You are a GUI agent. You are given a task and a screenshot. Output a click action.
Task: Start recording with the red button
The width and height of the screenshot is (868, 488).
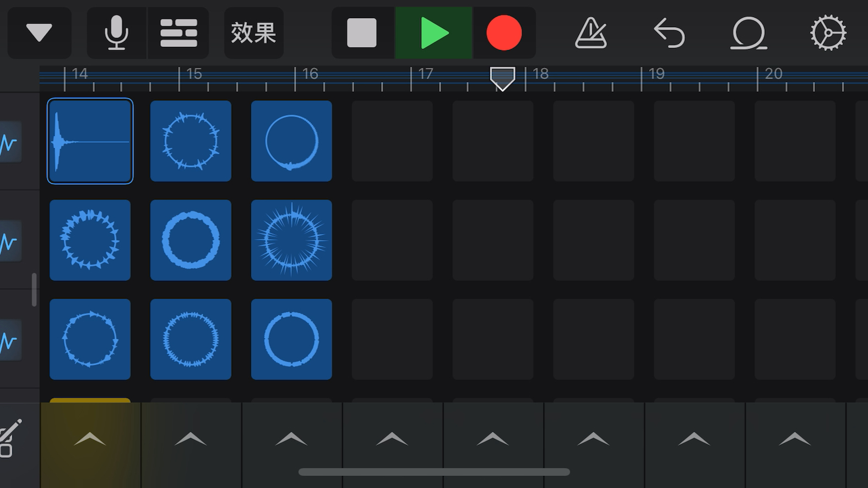(x=504, y=33)
